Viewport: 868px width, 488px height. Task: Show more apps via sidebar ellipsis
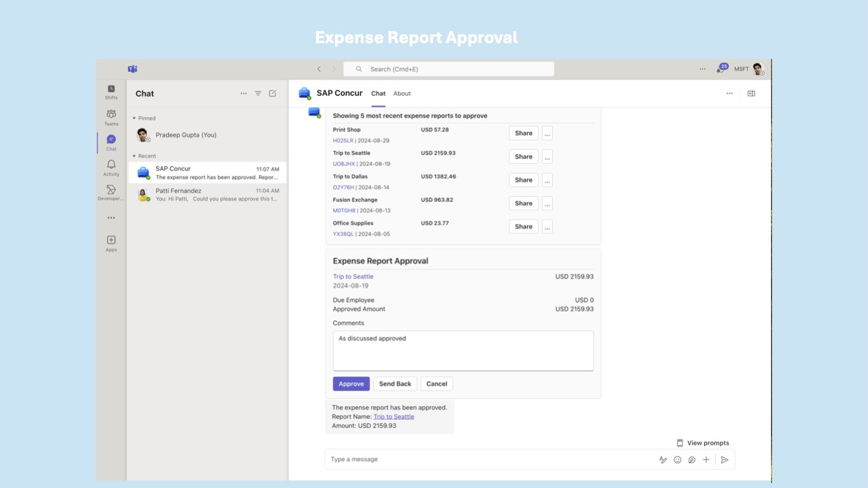point(111,218)
